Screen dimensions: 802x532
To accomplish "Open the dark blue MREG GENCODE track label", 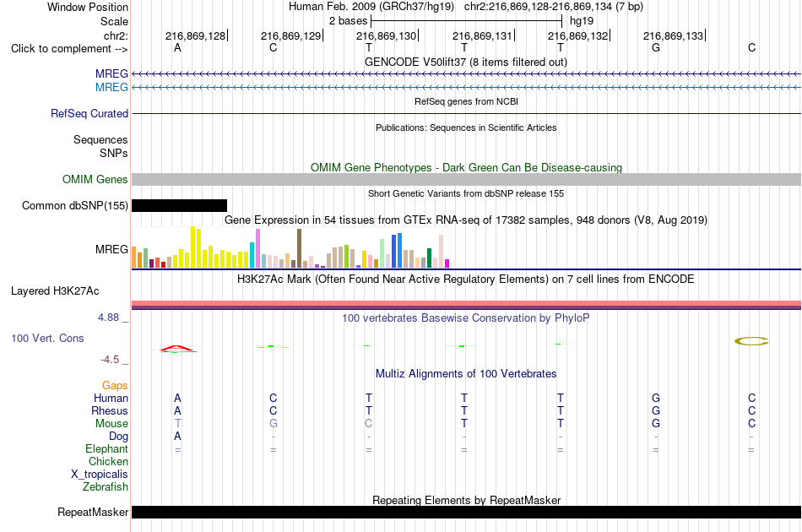I will 111,73.
